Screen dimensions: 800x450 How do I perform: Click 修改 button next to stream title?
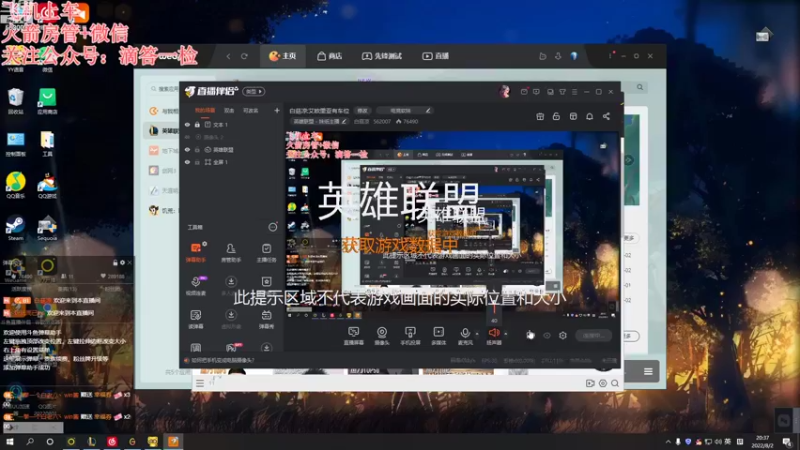pos(362,110)
